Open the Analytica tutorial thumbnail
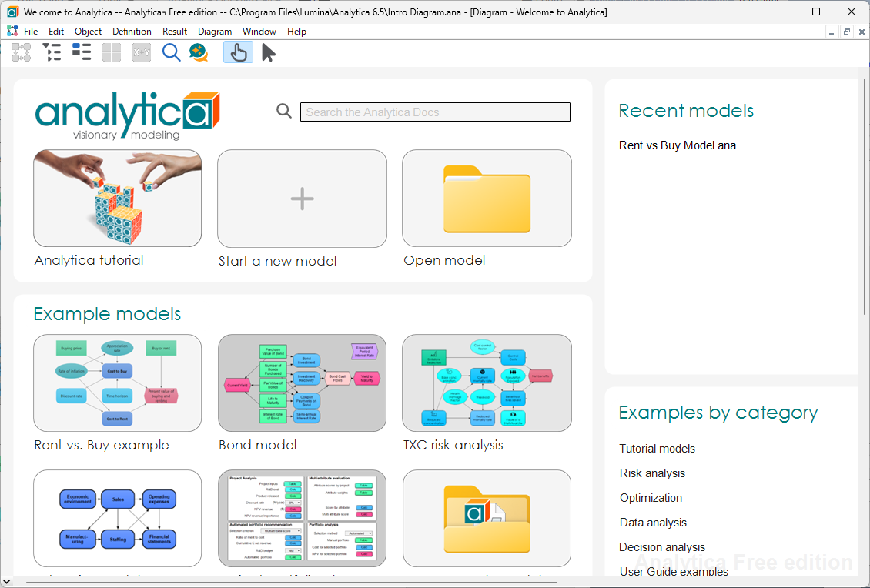This screenshot has height=588, width=870. click(x=117, y=199)
